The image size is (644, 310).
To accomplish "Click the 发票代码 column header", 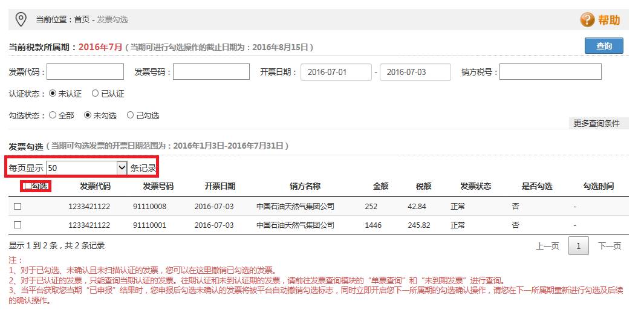I will point(96,186).
